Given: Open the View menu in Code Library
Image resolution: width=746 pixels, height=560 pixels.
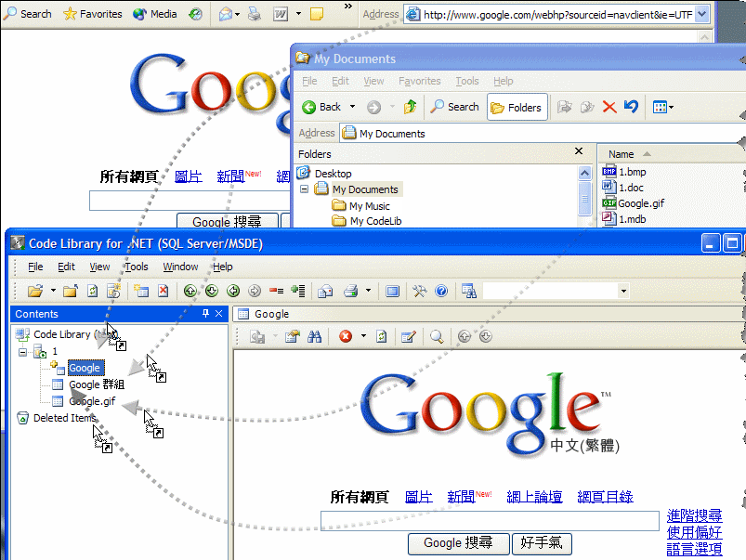Looking at the screenshot, I should [99, 267].
